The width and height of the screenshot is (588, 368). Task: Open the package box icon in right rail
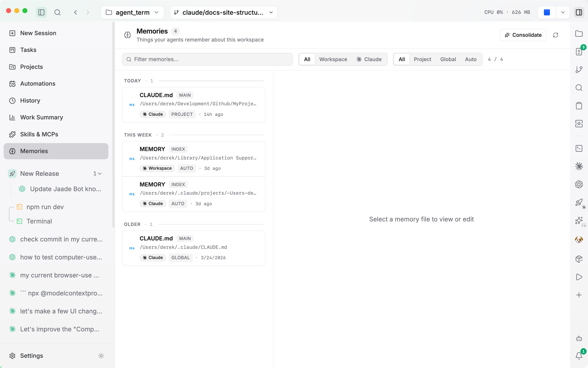point(579,259)
